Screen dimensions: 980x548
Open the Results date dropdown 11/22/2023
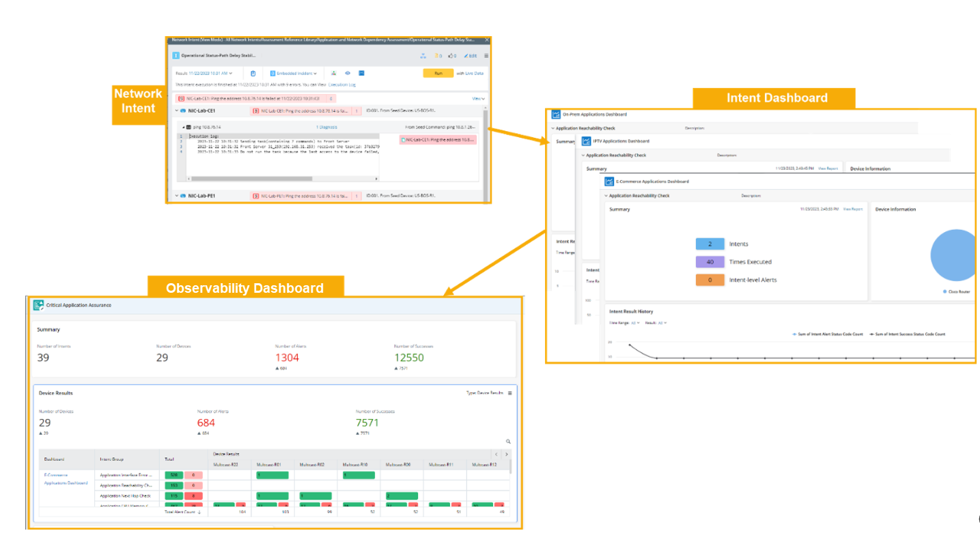[x=210, y=73]
